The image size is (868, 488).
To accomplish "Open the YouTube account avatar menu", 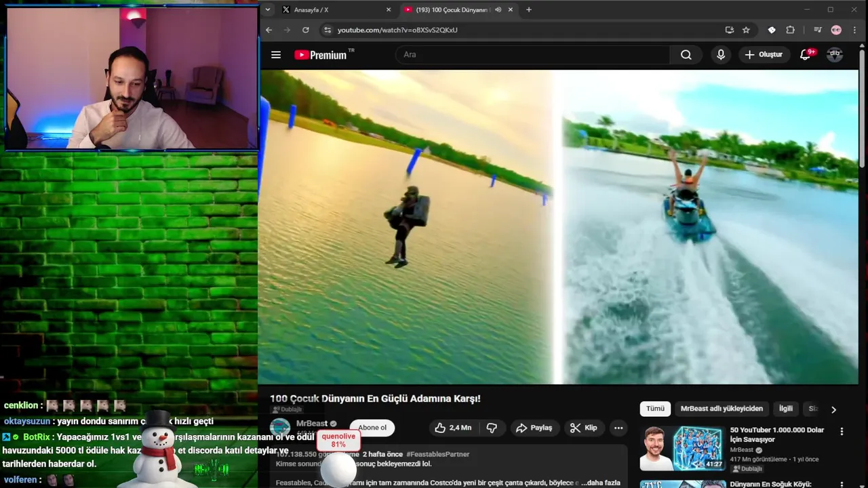I will 835,54.
